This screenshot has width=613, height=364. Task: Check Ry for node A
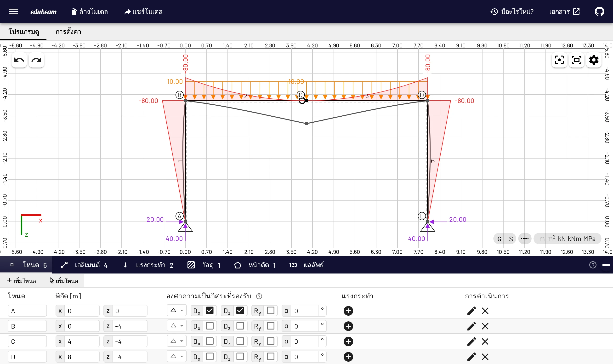270,311
